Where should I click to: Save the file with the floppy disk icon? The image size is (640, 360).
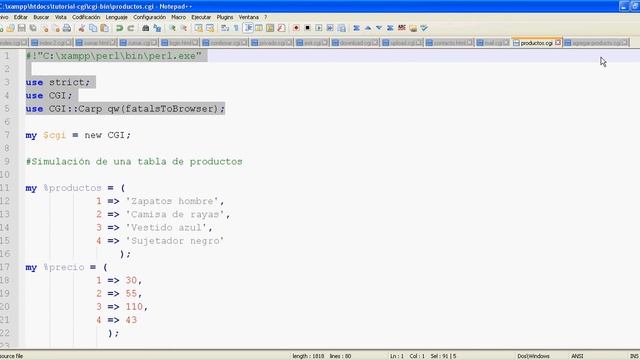(22, 28)
